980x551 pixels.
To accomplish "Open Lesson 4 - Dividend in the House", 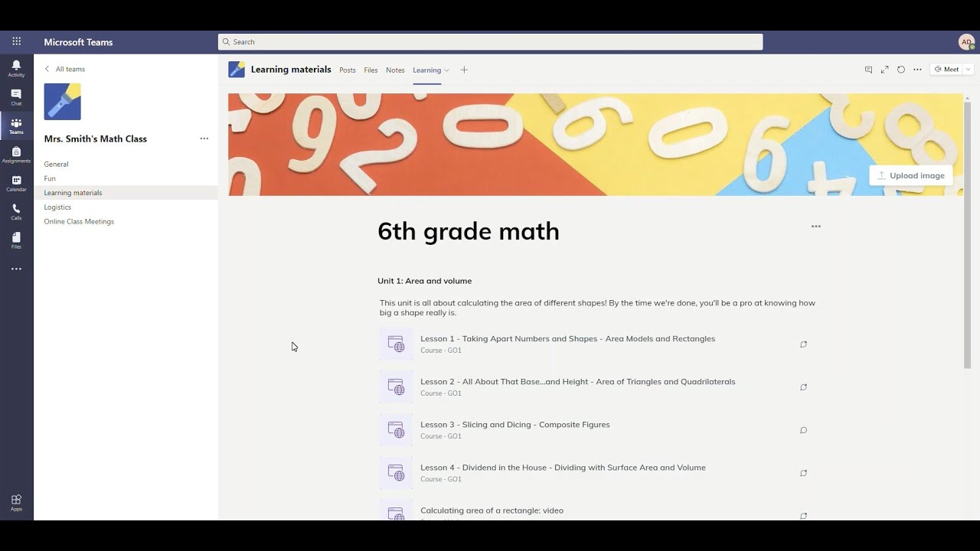I will (x=563, y=468).
